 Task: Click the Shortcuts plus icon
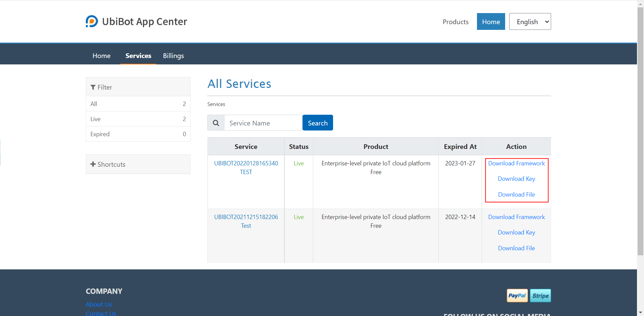[x=93, y=164]
